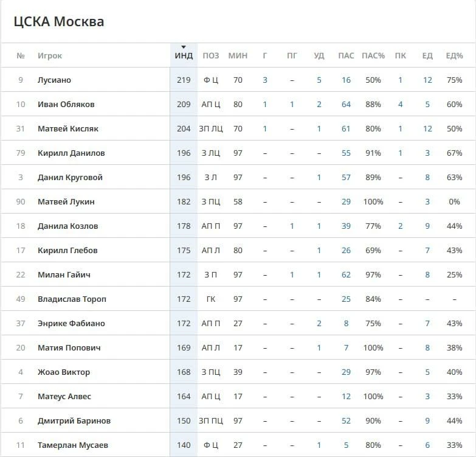Click Кисляк's duels value 12

[x=427, y=128]
